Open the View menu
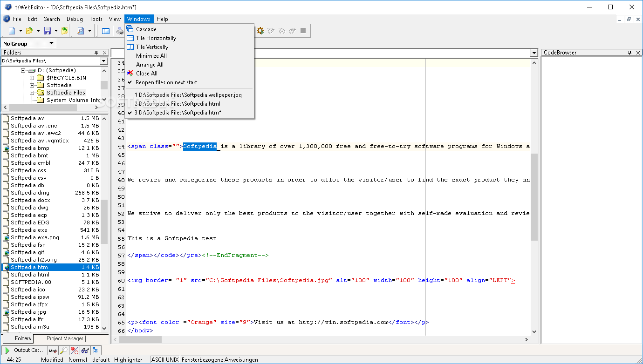 [115, 19]
